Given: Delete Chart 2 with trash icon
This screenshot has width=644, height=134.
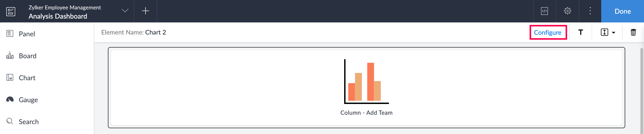Looking at the screenshot, I should click(633, 32).
